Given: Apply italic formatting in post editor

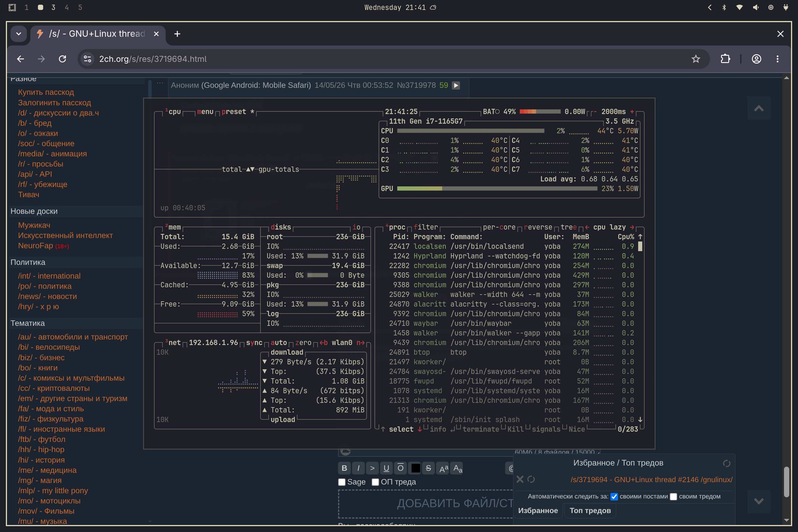Looking at the screenshot, I should tap(358, 468).
